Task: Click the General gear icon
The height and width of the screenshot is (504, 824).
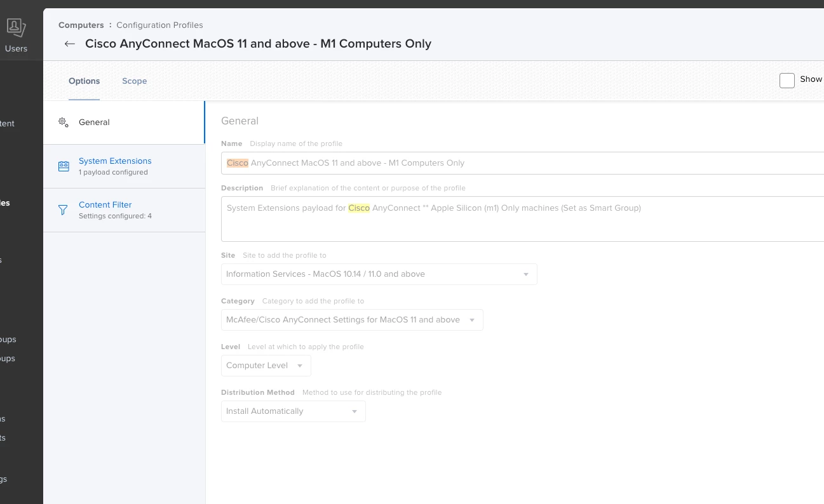Action: point(64,122)
